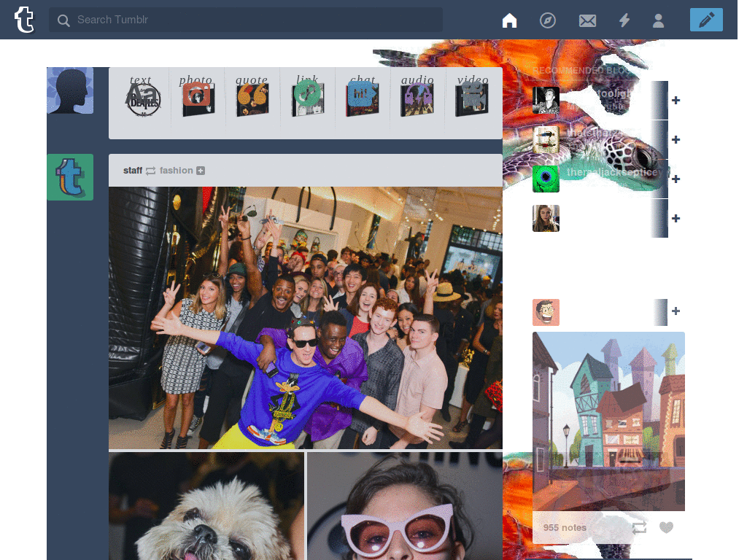This screenshot has width=747, height=560.
Task: Open the green eye jacksepticeye avatar
Action: (546, 179)
